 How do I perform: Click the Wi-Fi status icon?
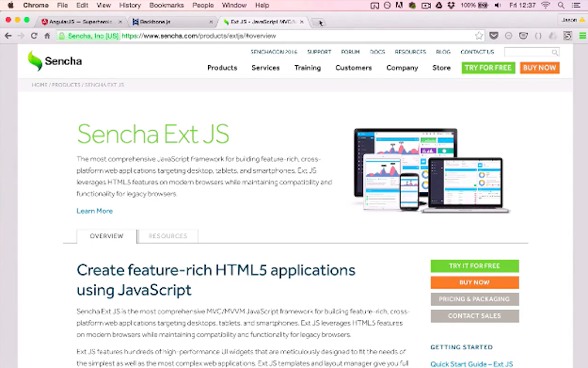pos(545,5)
